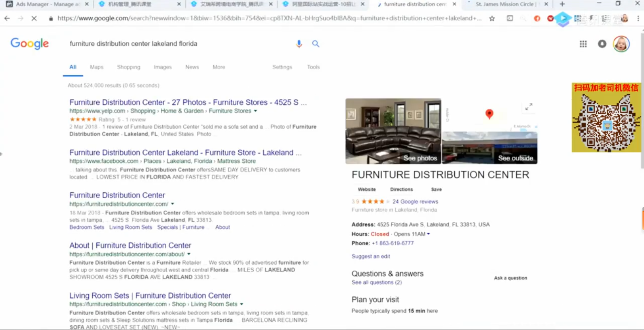The height and width of the screenshot is (330, 644).
Task: Click the red extension icon in toolbar
Action: (x=551, y=18)
